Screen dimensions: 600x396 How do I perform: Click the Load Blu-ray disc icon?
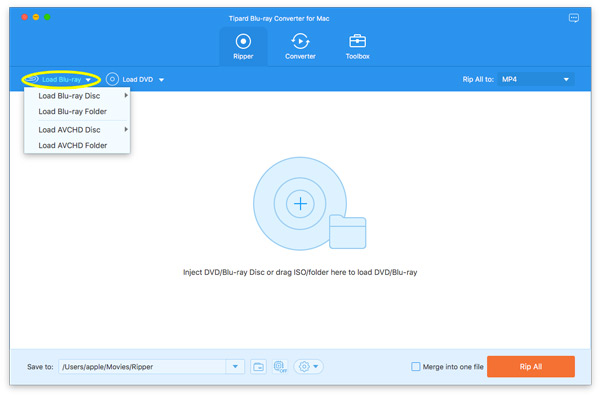[32, 79]
